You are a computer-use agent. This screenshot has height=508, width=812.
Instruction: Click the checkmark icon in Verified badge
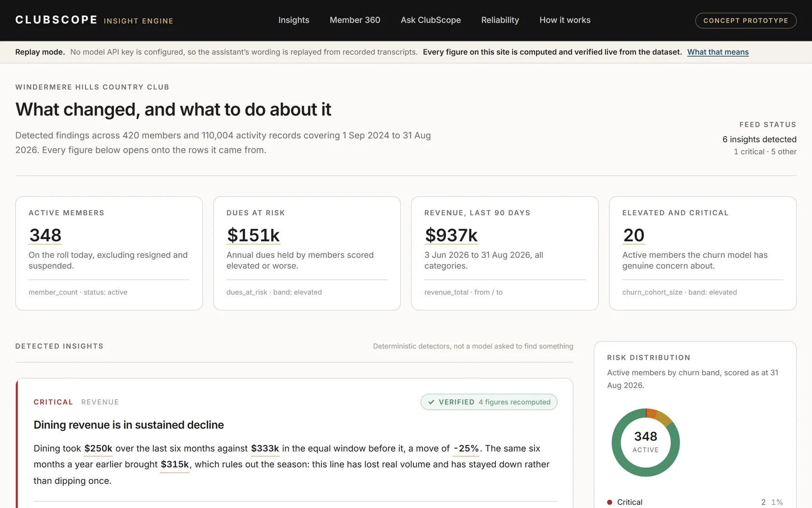tap(431, 402)
